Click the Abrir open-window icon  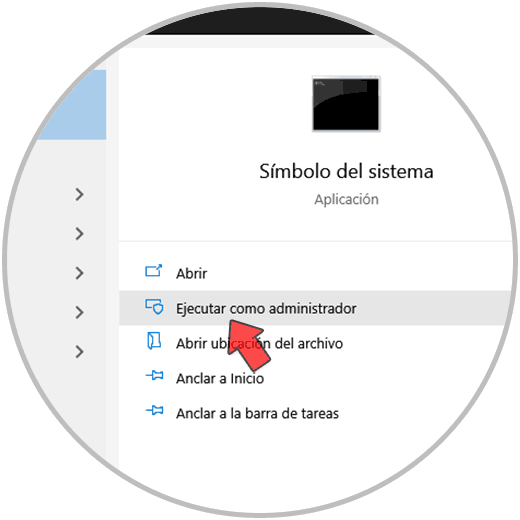[154, 271]
